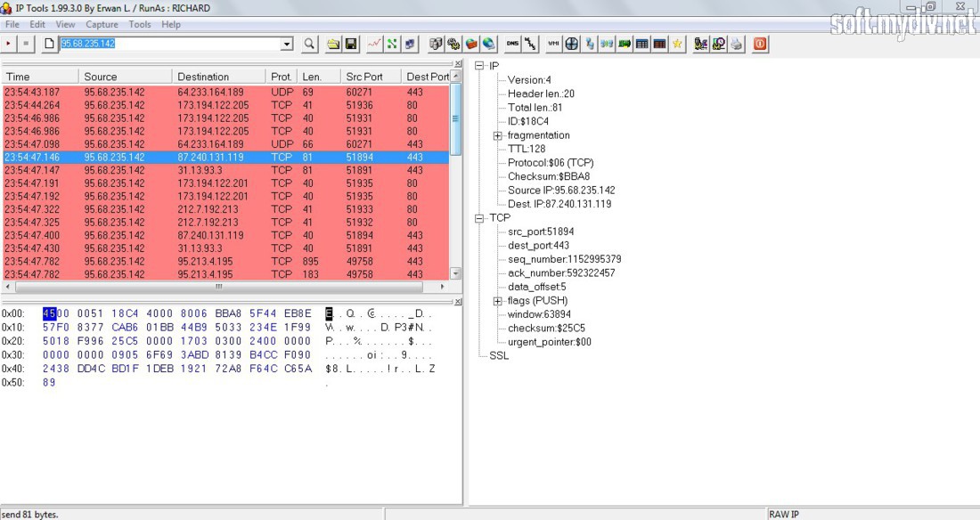This screenshot has width=980, height=520.
Task: Click the printer icon in toolbar
Action: [736, 44]
